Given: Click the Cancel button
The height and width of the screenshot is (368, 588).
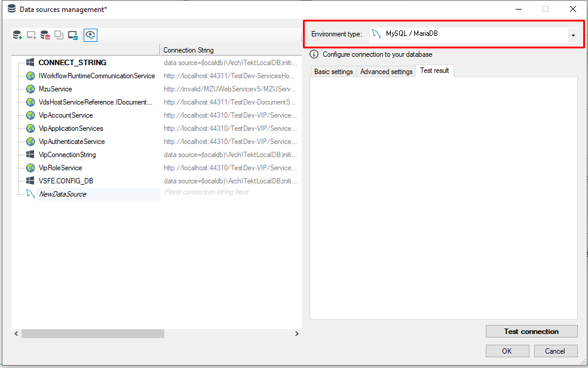Looking at the screenshot, I should [555, 351].
